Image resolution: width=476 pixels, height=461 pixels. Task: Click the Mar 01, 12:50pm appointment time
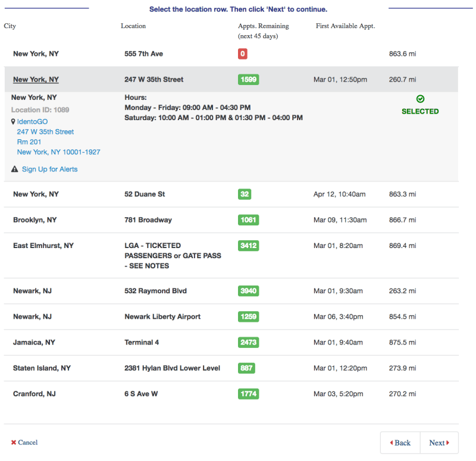[x=340, y=80]
